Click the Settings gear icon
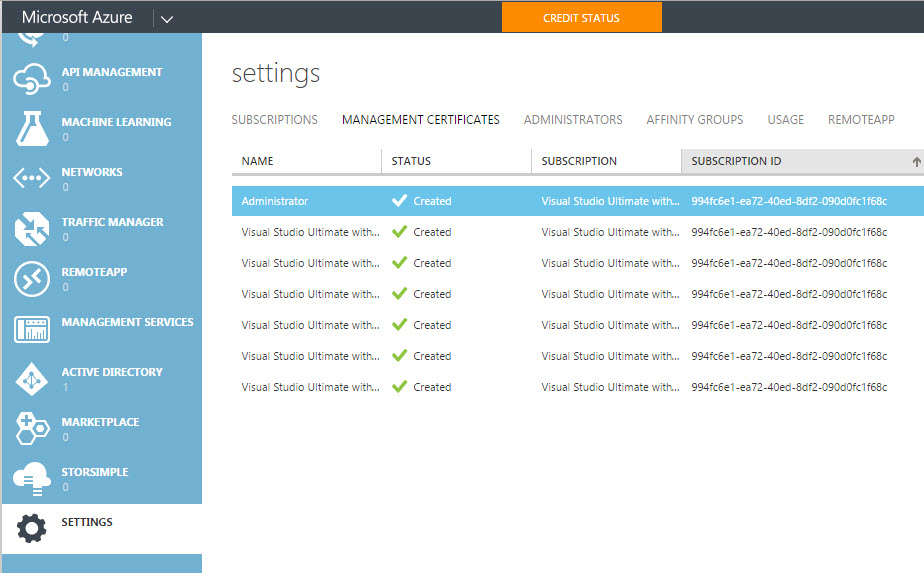The height and width of the screenshot is (573, 924). [32, 528]
